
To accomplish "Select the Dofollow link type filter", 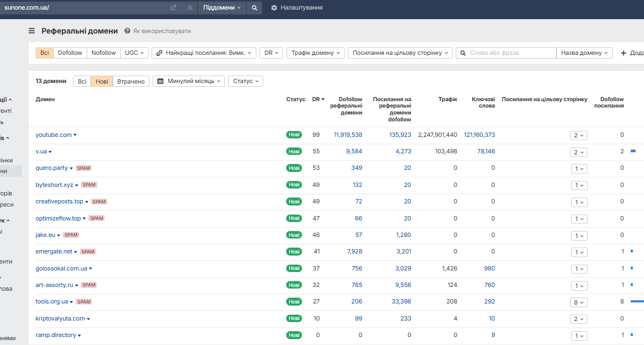I will (70, 53).
